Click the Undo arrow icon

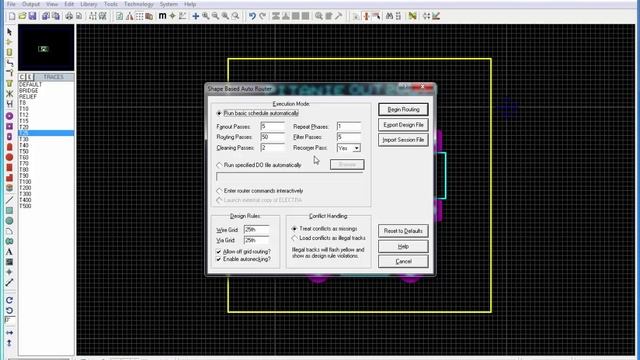(252, 16)
